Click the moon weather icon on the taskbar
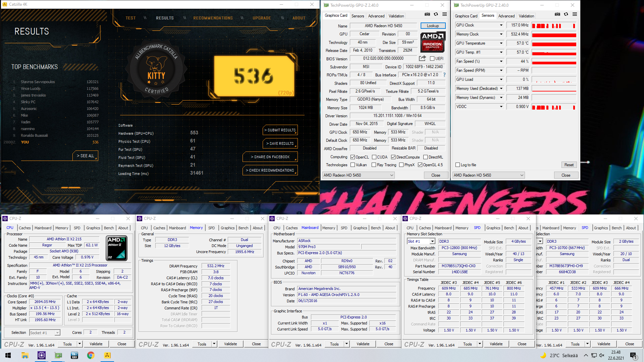 543,355
